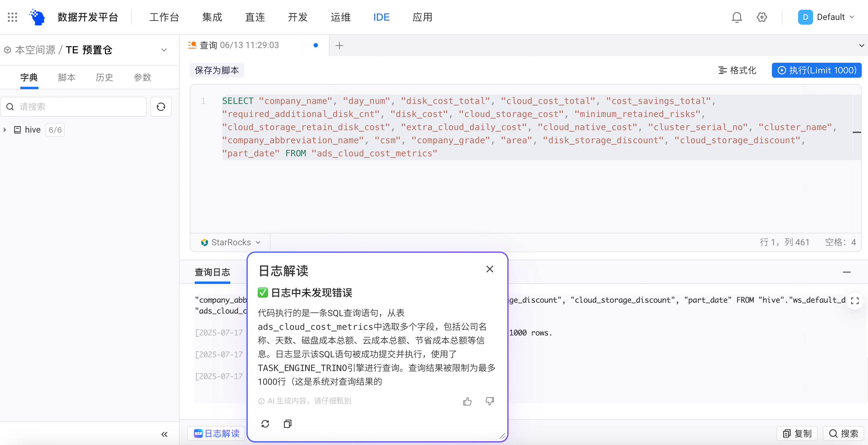
Task: Open the 开发 menu
Action: [x=298, y=17]
